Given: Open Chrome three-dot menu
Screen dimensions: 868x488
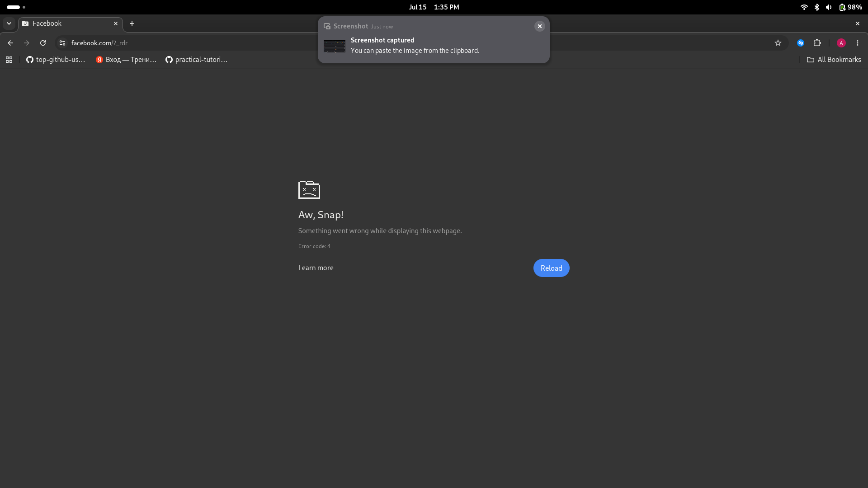Looking at the screenshot, I should tap(858, 43).
